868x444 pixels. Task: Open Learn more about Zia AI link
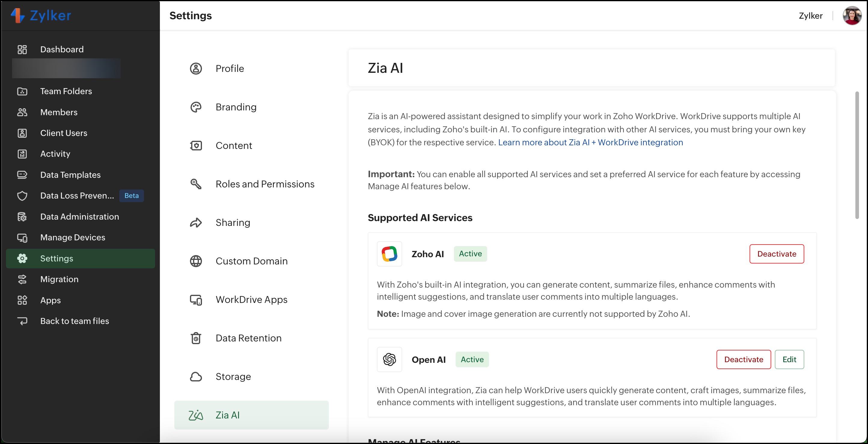(590, 142)
